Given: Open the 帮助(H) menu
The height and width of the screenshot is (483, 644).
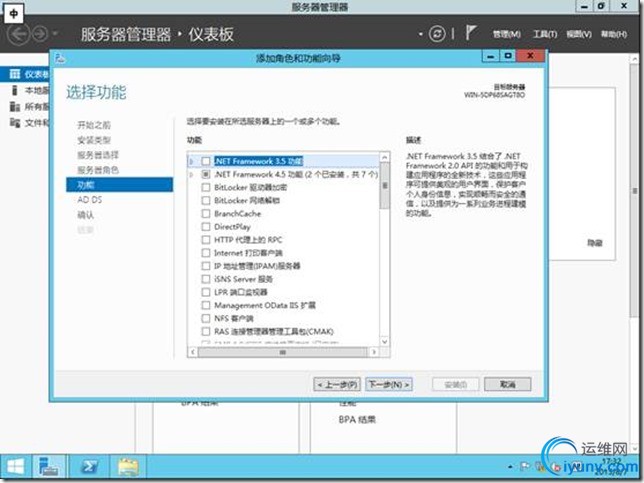Looking at the screenshot, I should tap(614, 34).
